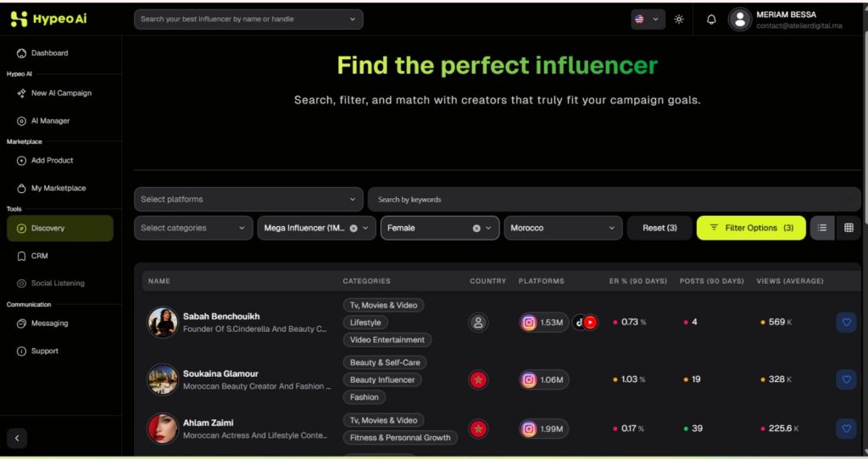Screen dimensions: 868x459
Task: Click the Lifestyle category tag
Action: [365, 323]
